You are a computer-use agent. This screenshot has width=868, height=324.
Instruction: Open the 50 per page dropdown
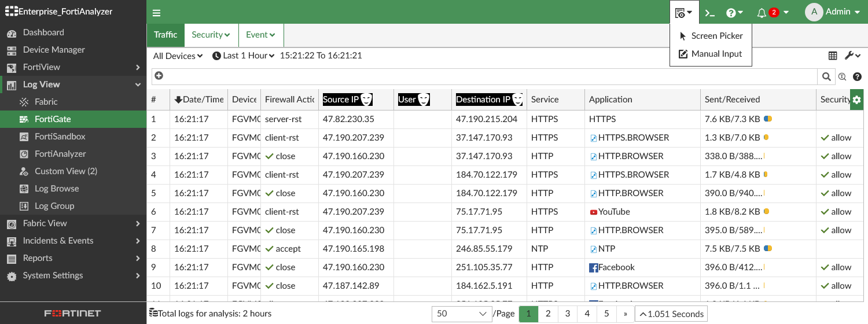pos(461,314)
